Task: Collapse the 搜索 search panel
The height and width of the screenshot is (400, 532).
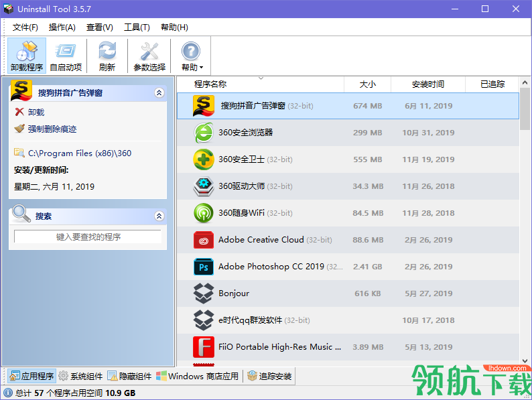Action: 159,216
